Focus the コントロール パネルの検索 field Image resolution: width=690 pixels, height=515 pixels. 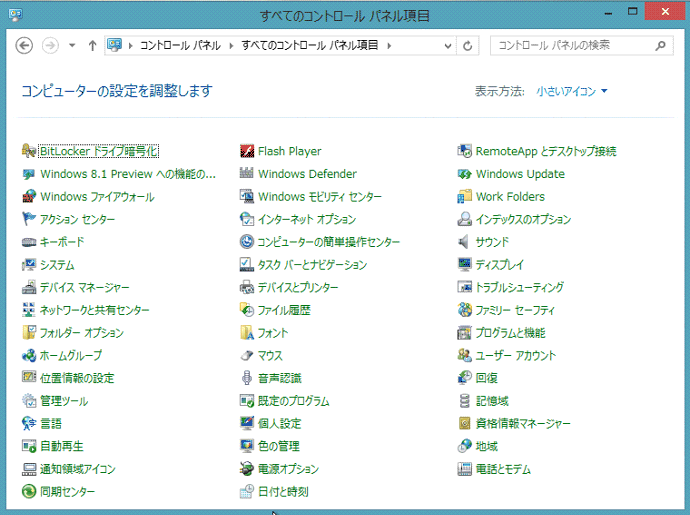(x=582, y=45)
